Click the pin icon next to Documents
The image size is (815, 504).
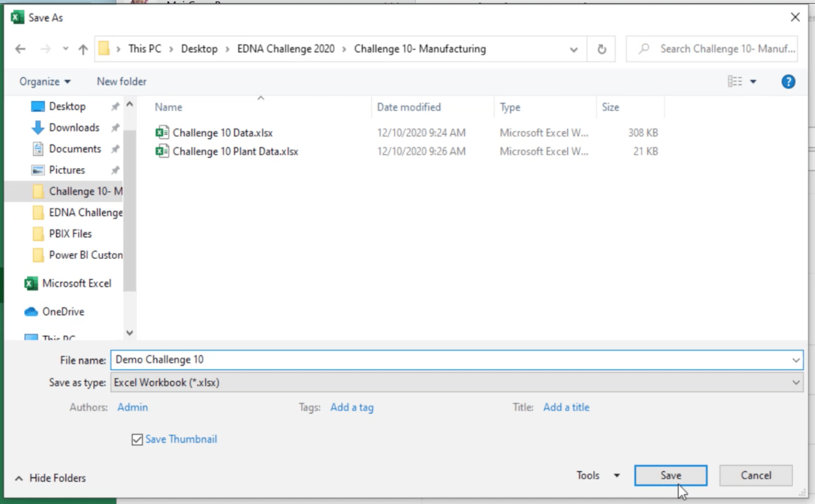[x=115, y=149]
